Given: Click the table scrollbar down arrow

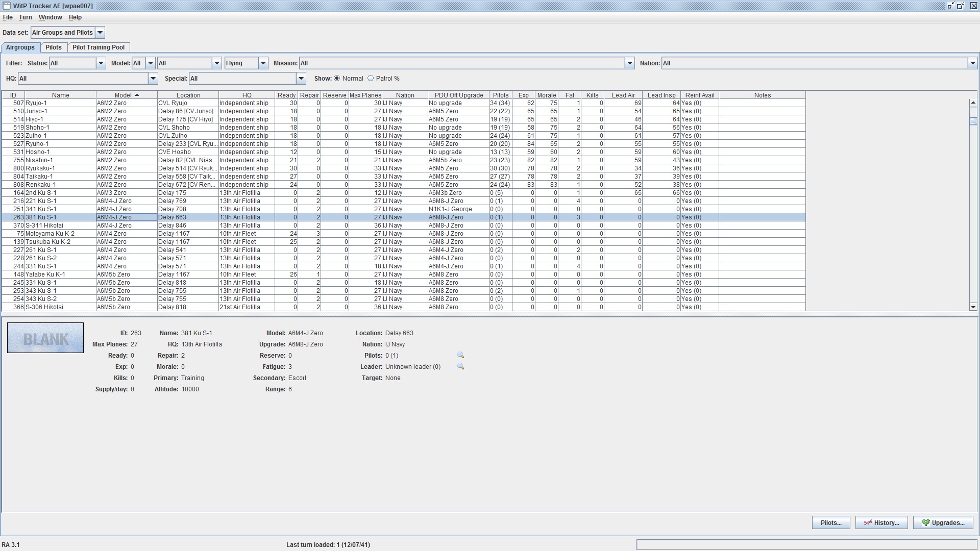Looking at the screenshot, I should tap(973, 307).
